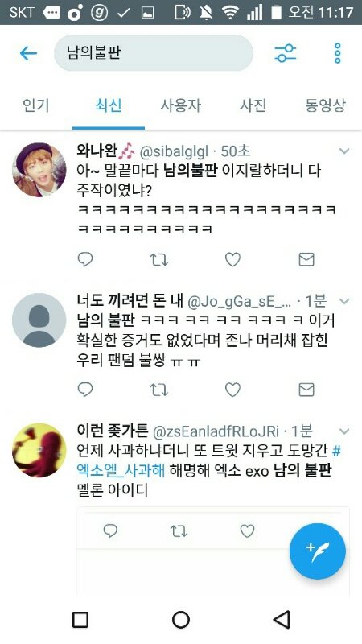Expand options chevron on @sibalglgl tweet

point(344,151)
